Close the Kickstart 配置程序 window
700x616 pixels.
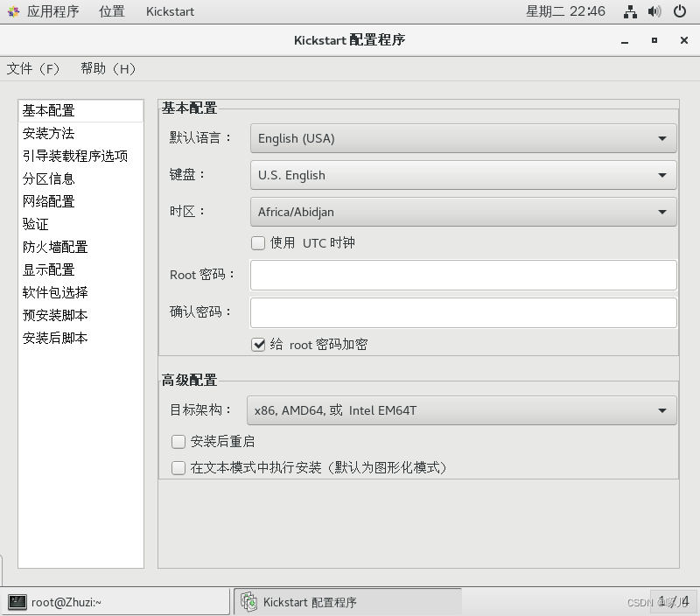[x=683, y=40]
